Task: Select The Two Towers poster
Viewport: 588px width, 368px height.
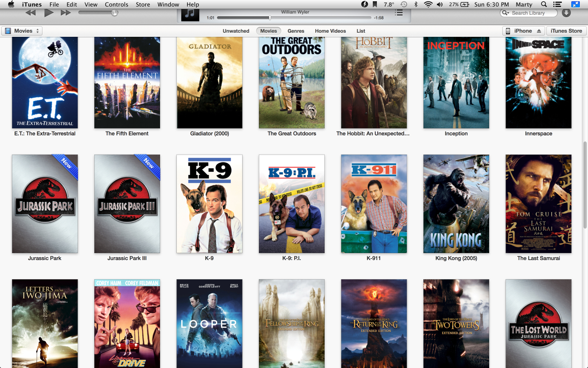Action: 456,323
